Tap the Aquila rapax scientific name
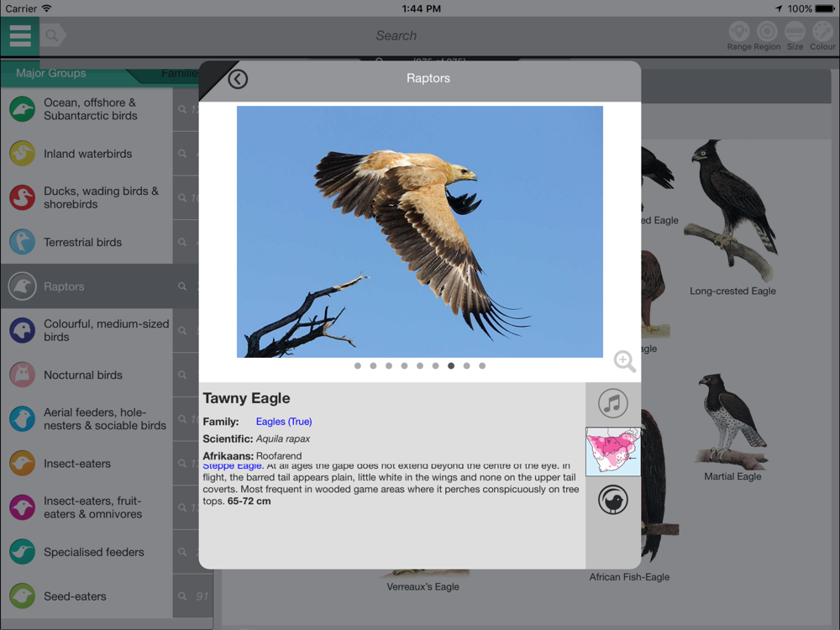 click(283, 438)
